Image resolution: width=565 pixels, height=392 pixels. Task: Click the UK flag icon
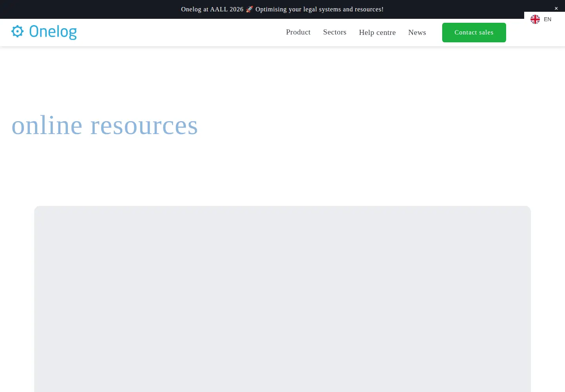(535, 19)
